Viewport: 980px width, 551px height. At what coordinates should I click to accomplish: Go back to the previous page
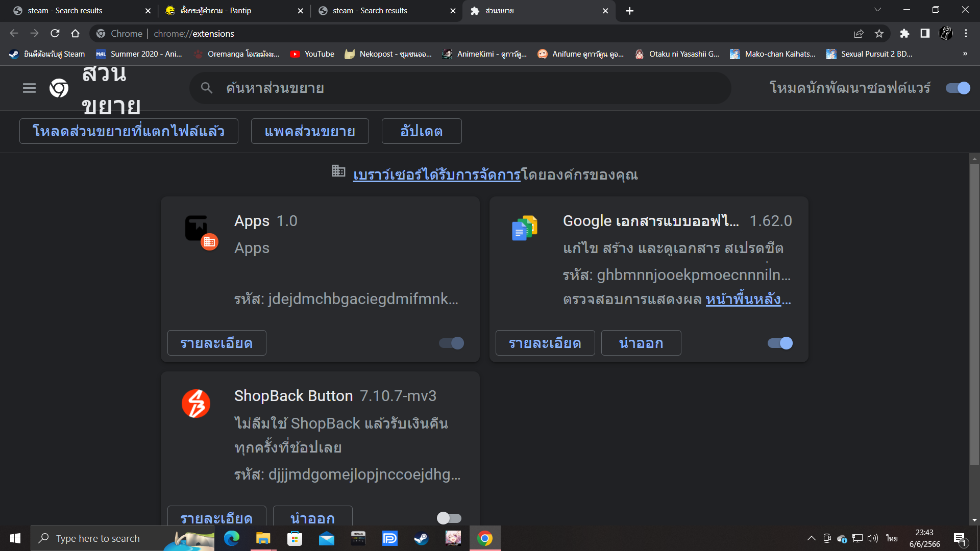[x=14, y=34]
